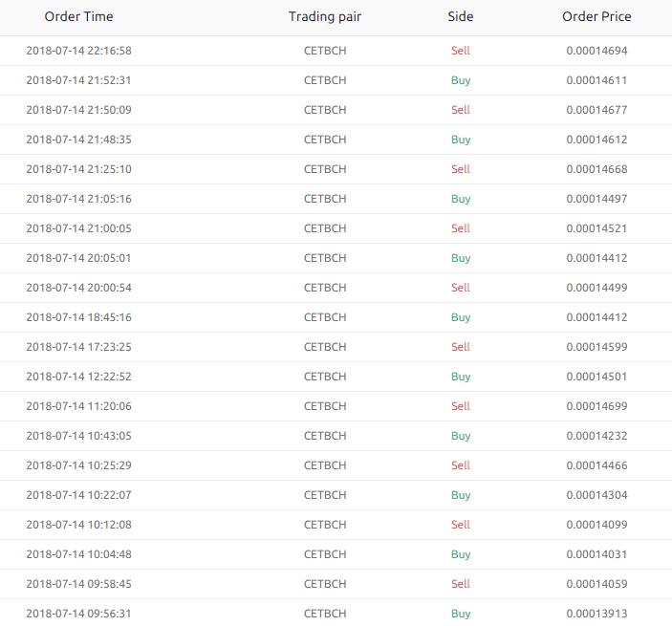Click Buy on the 12:22:52 order row

tap(461, 377)
